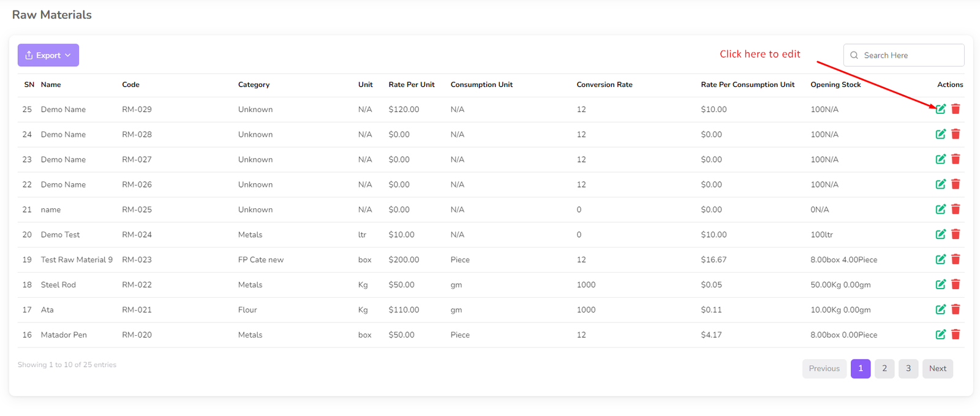Delete the Steel Rod entry

(x=956, y=284)
